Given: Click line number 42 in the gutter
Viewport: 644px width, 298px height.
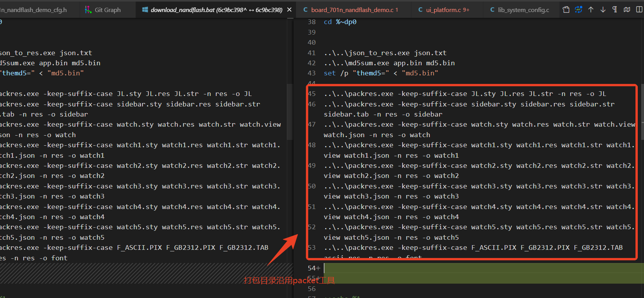Looking at the screenshot, I should tap(312, 63).
